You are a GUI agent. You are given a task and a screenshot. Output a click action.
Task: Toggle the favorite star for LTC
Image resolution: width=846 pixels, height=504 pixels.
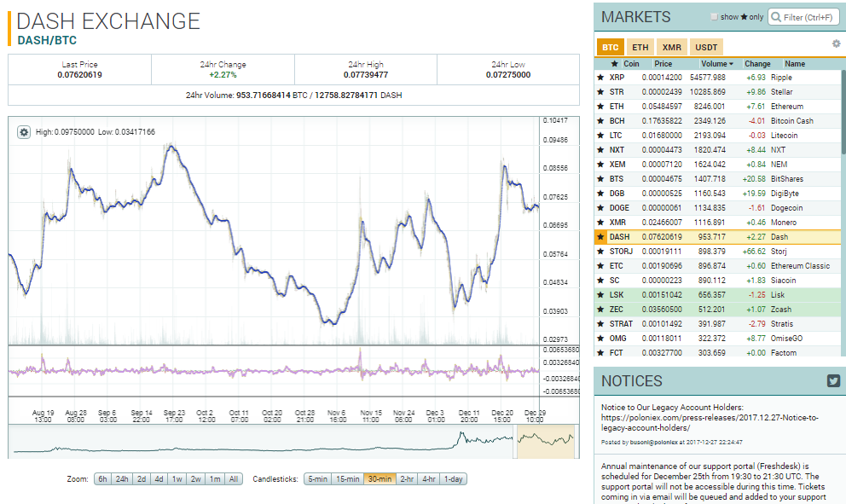coord(600,136)
